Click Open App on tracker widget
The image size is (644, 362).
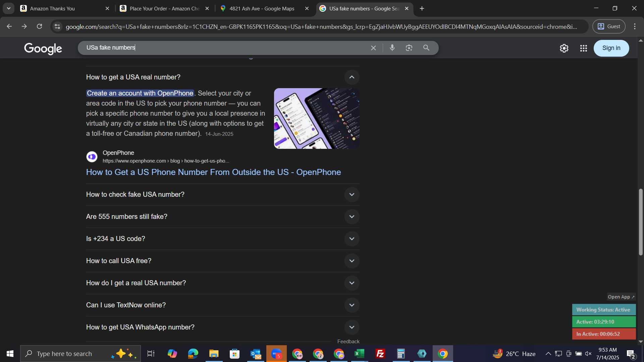point(621,297)
